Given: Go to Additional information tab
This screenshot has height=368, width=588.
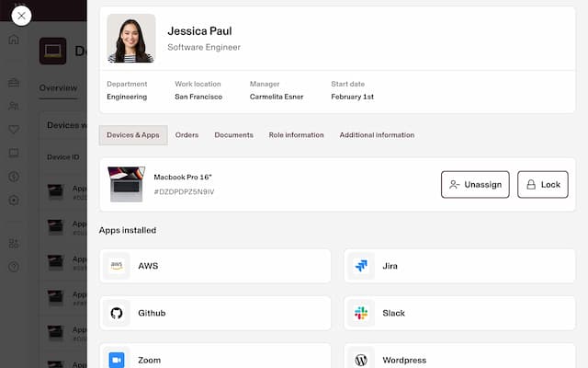Looking at the screenshot, I should tap(377, 135).
